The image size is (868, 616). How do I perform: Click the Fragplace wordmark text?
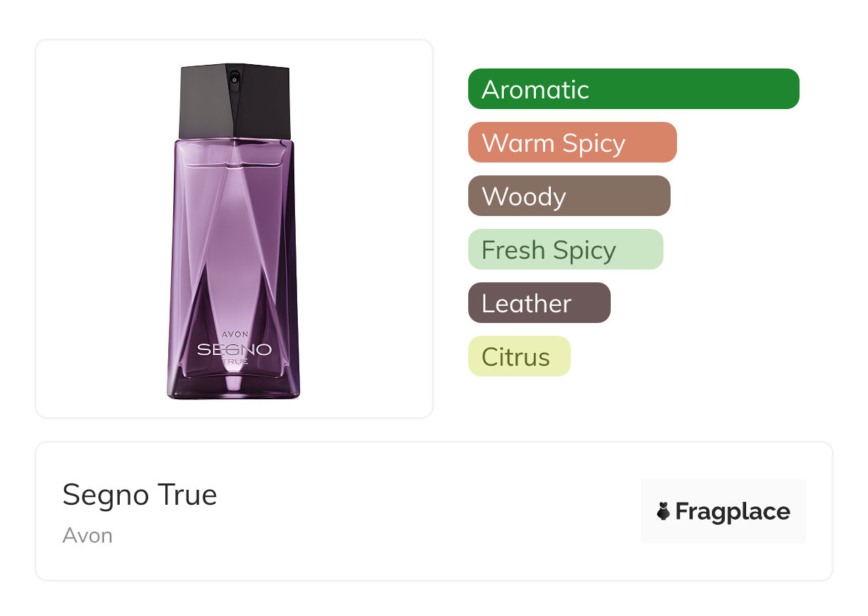pos(732,511)
